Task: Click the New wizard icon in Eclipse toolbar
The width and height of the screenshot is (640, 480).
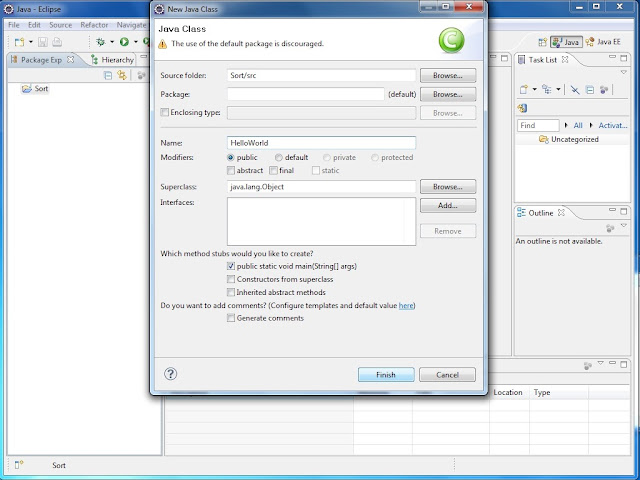Action: click(x=19, y=42)
